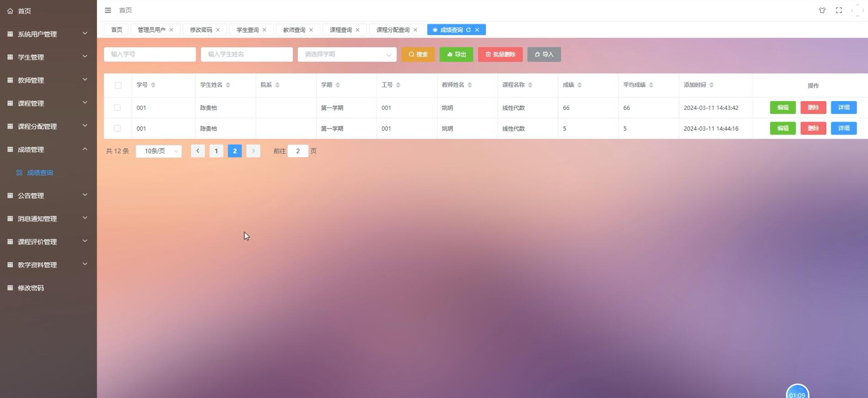Expand 课程分配管理 menu
The image size is (868, 398).
coord(48,126)
